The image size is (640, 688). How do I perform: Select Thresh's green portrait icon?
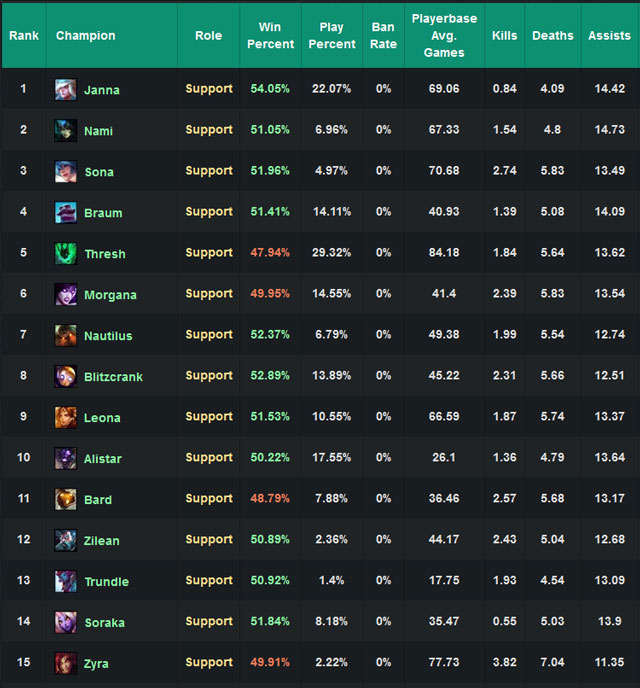point(65,253)
